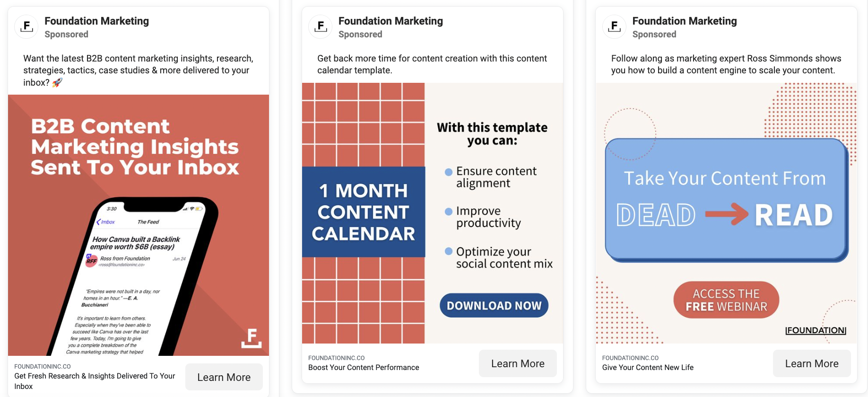868x397 pixels.
Task: Open Foundation Marketing page name in third ad
Action: [685, 21]
